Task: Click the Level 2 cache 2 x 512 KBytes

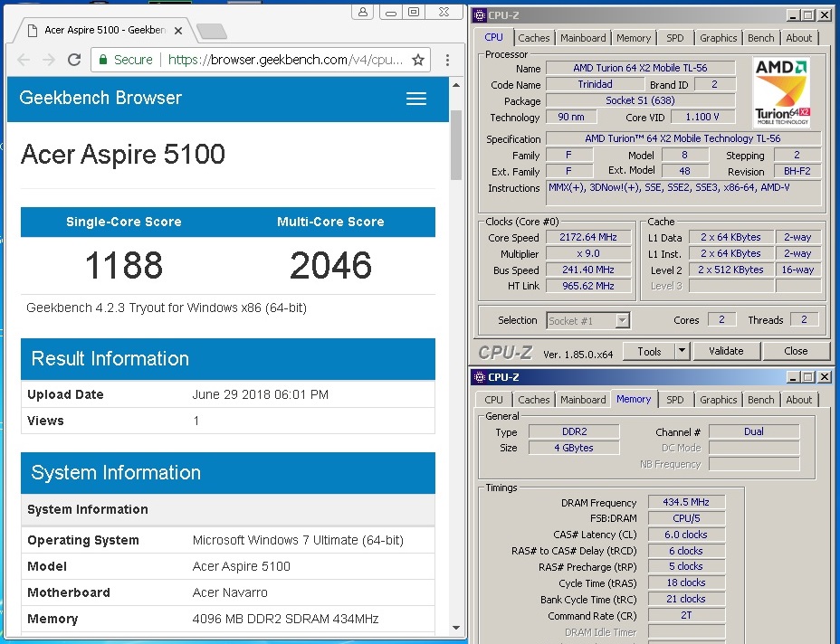Action: [730, 270]
